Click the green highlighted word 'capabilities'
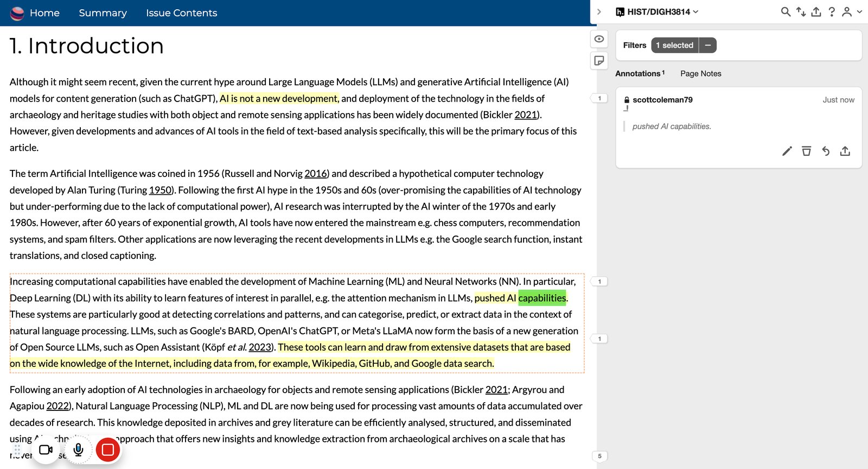Viewport: 868px width, 469px height. coord(542,298)
